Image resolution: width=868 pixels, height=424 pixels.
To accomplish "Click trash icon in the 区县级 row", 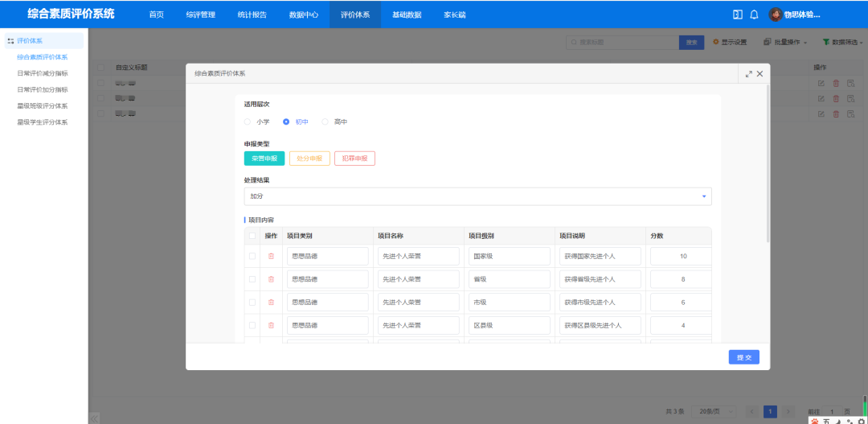I will pos(271,325).
